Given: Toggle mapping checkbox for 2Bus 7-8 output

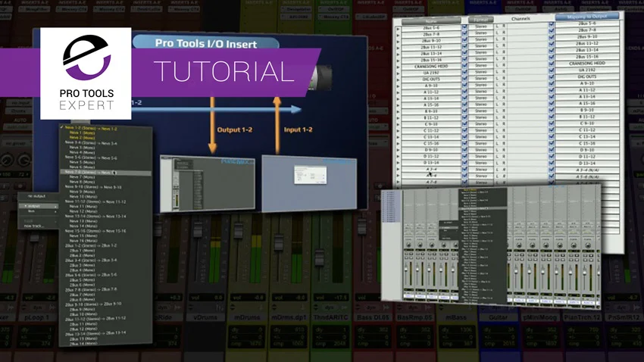Looking at the screenshot, I should [x=551, y=31].
